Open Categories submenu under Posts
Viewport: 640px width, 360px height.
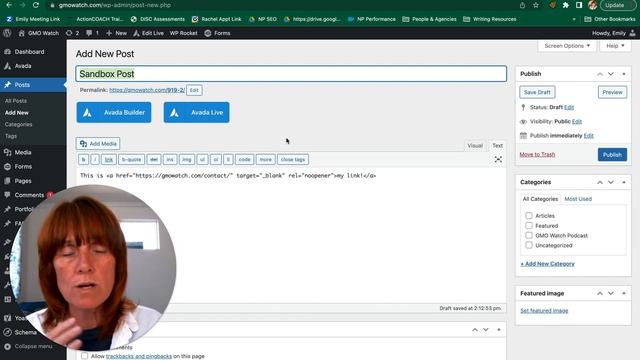18,124
